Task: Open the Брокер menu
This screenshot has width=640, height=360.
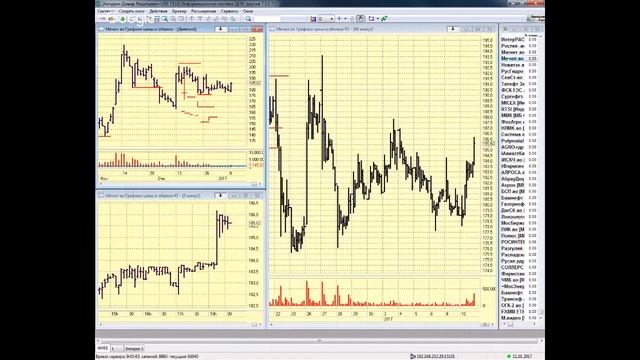Action: click(179, 11)
